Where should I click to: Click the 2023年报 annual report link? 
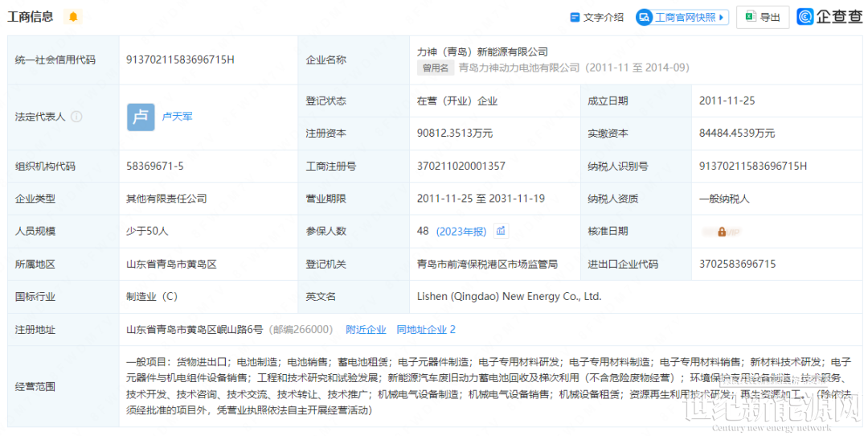[461, 232]
